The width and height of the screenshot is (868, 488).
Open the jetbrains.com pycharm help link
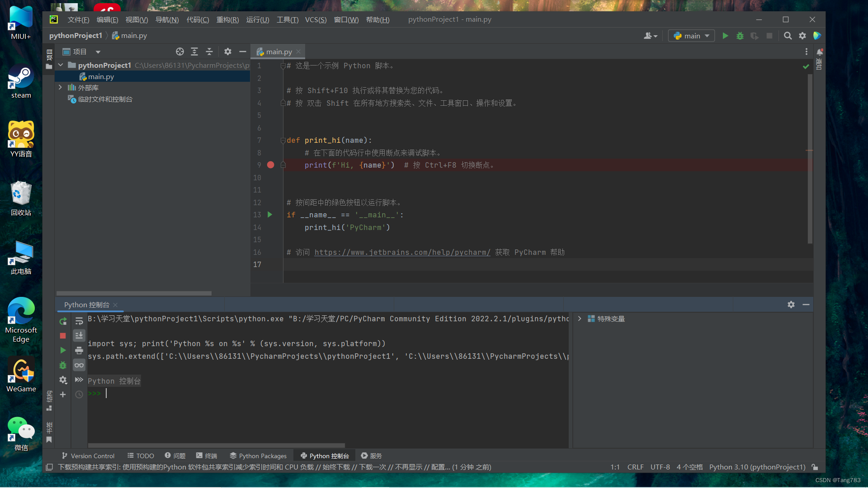[x=402, y=252]
